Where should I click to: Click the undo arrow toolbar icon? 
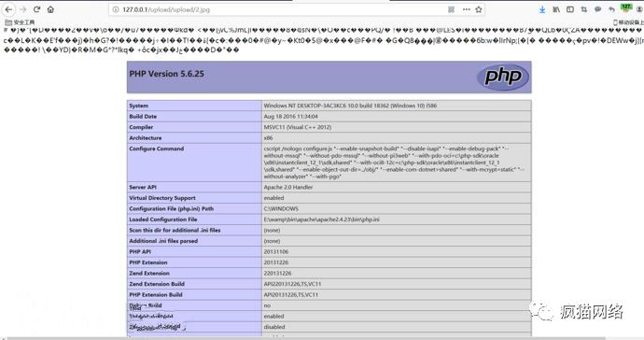click(x=611, y=9)
